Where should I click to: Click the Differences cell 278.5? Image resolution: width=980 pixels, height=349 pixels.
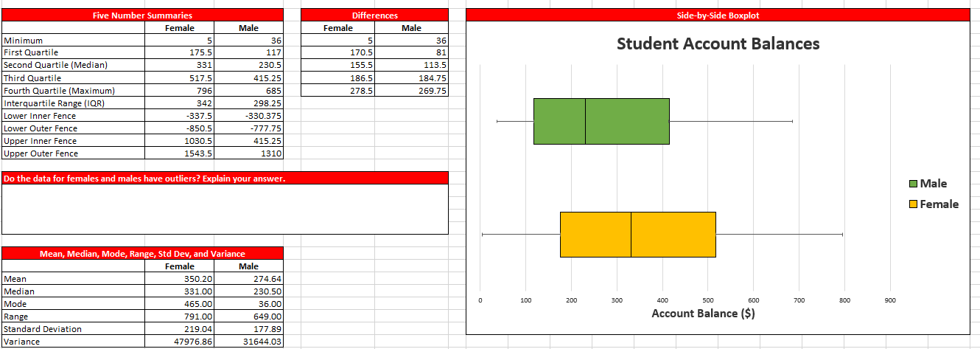(x=338, y=90)
